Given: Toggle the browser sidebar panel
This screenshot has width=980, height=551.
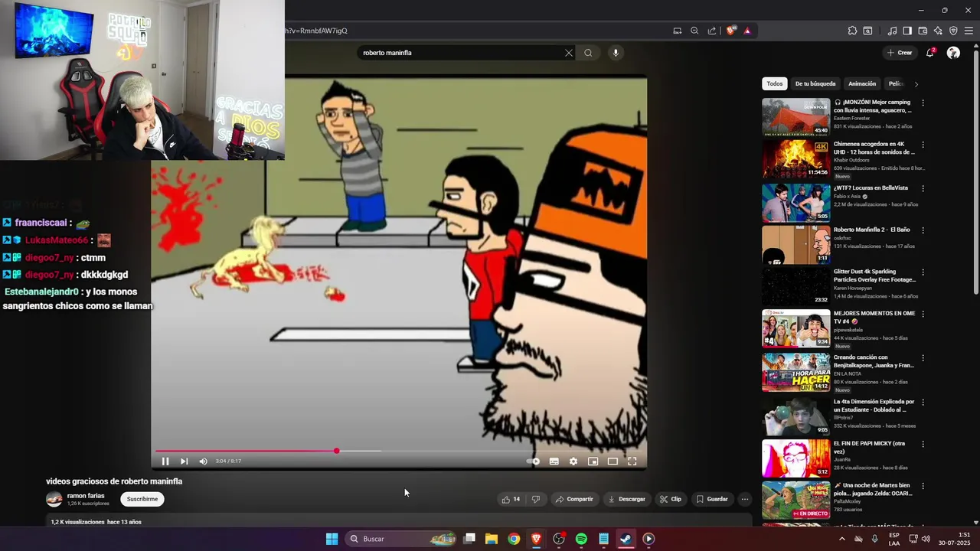Looking at the screenshot, I should (x=907, y=31).
